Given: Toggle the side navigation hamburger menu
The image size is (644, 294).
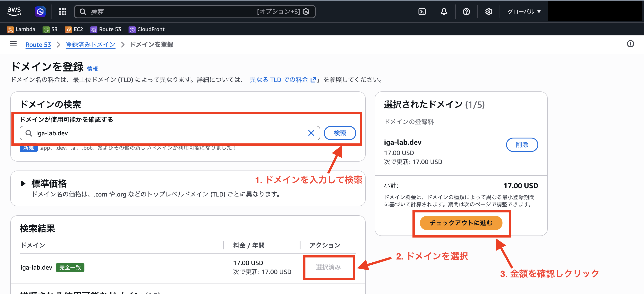Looking at the screenshot, I should pos(13,44).
